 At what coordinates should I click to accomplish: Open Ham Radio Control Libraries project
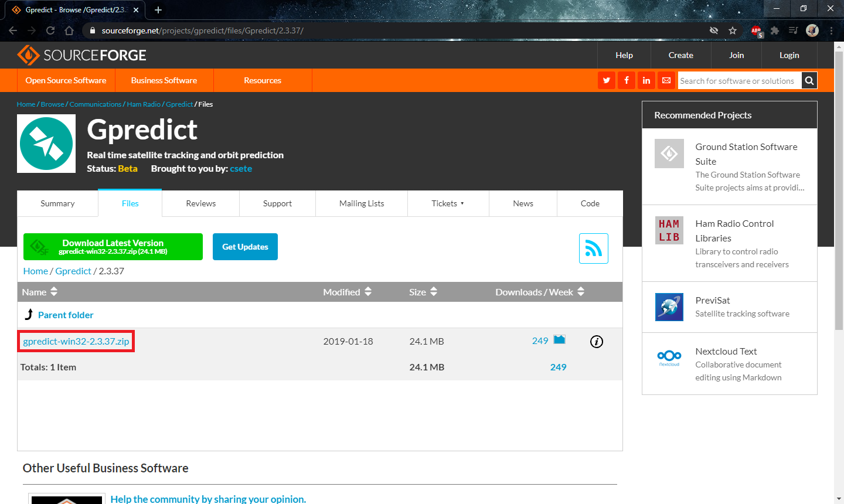(735, 231)
